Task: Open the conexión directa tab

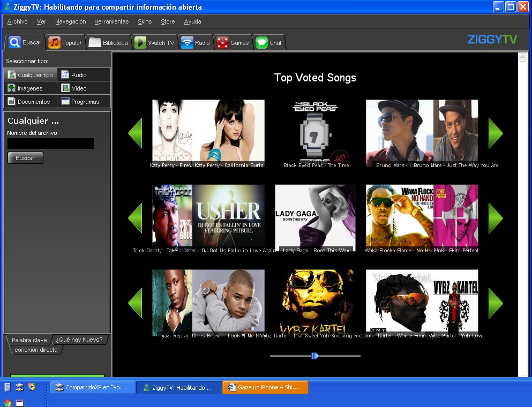Action: click(36, 350)
